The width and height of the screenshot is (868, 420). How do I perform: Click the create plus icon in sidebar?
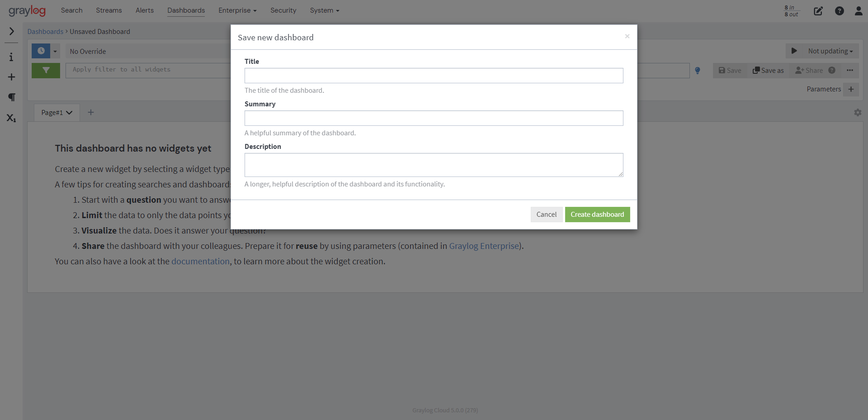[12, 77]
